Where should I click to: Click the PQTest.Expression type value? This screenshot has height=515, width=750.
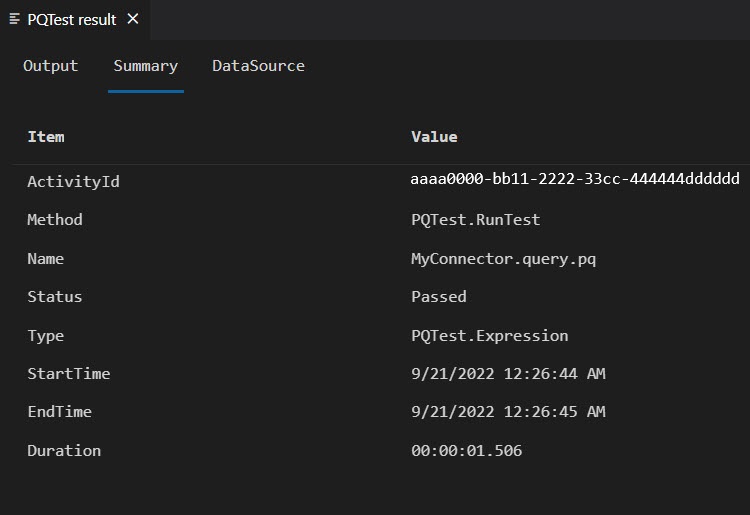489,336
